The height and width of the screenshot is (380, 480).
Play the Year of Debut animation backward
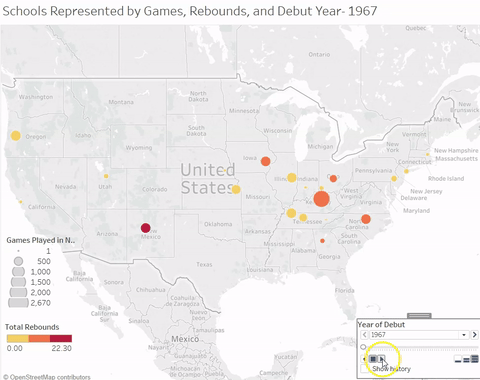click(364, 359)
